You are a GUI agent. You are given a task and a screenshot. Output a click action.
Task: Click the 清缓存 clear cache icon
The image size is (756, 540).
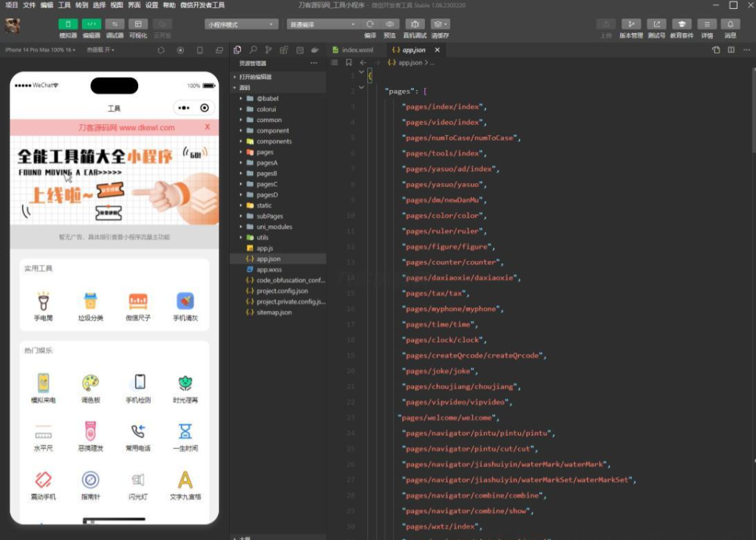[440, 24]
